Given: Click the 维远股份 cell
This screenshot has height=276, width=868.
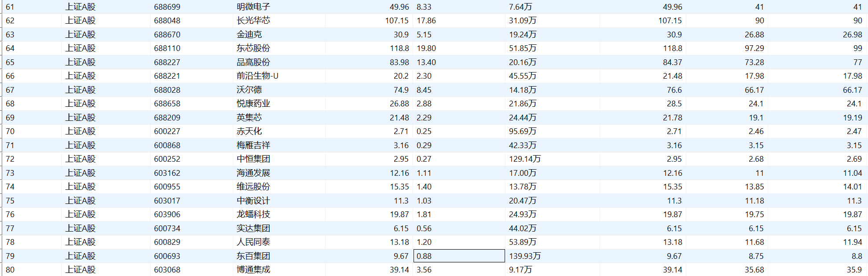Looking at the screenshot, I should pyautogui.click(x=253, y=187).
